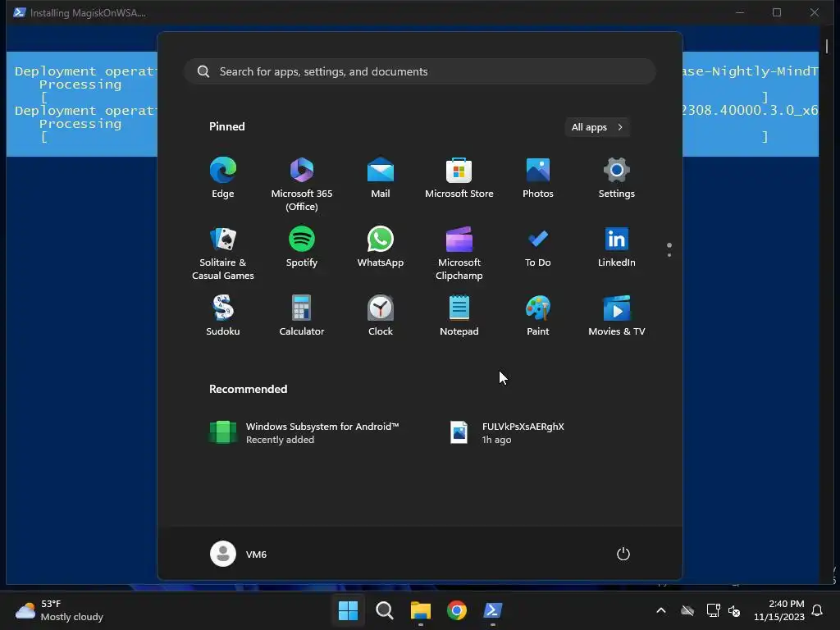Open LinkedIn from pinned apps

[x=617, y=247]
